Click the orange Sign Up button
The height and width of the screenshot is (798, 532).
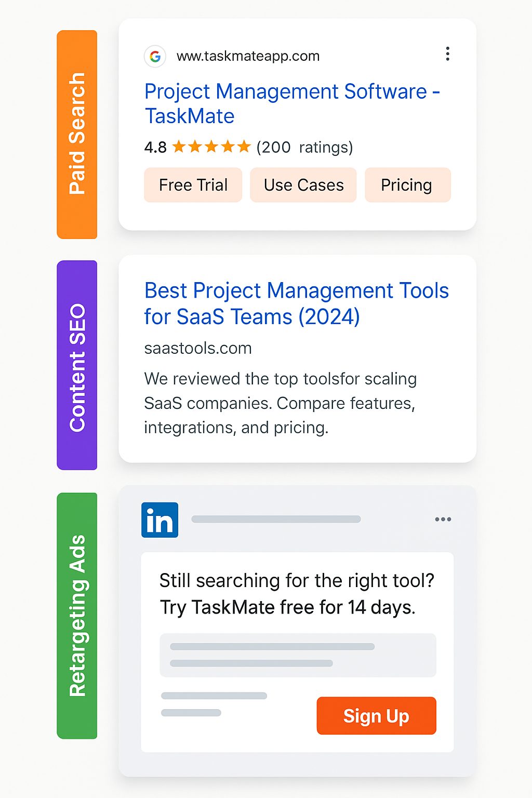377,716
